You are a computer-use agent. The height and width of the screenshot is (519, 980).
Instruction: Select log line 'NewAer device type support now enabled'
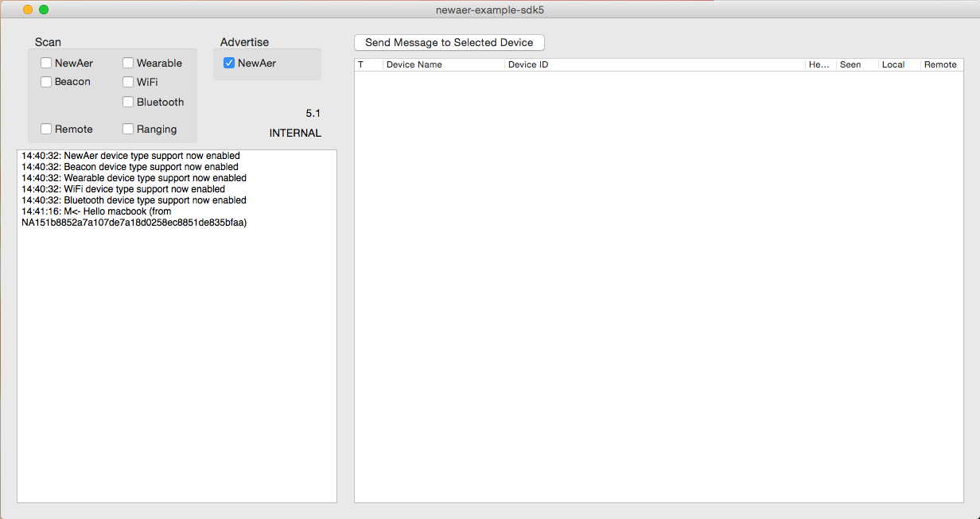(130, 156)
